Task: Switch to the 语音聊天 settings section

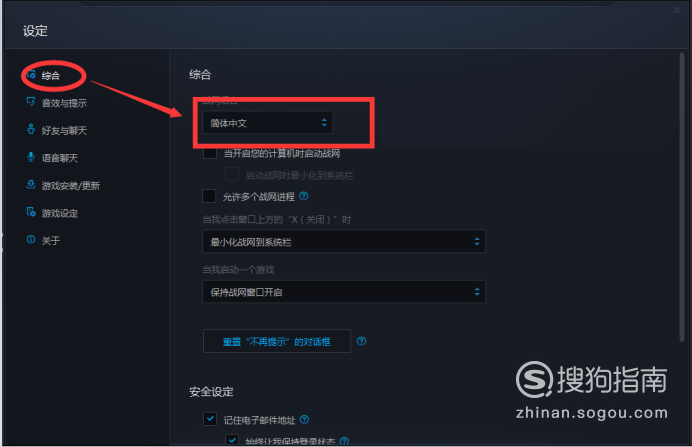Action: (x=60, y=158)
